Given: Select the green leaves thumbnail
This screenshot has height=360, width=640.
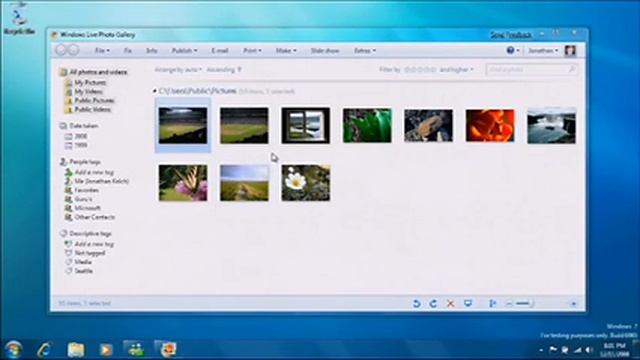Looking at the screenshot, I should [367, 126].
